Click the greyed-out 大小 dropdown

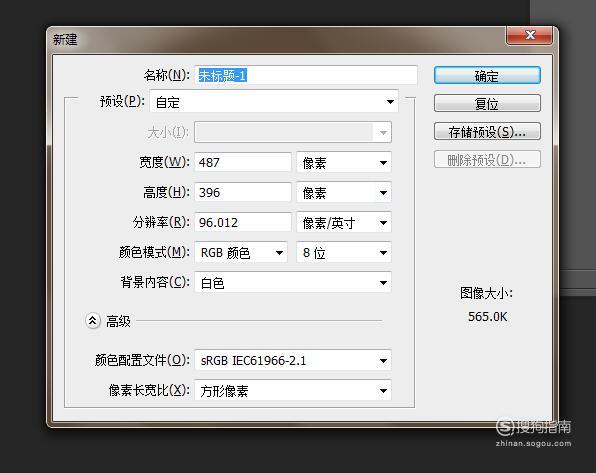pyautogui.click(x=293, y=132)
